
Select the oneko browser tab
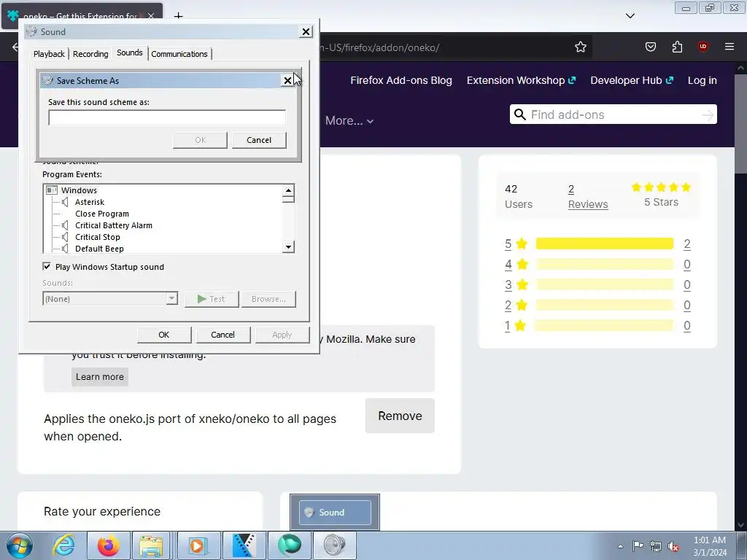(x=82, y=16)
